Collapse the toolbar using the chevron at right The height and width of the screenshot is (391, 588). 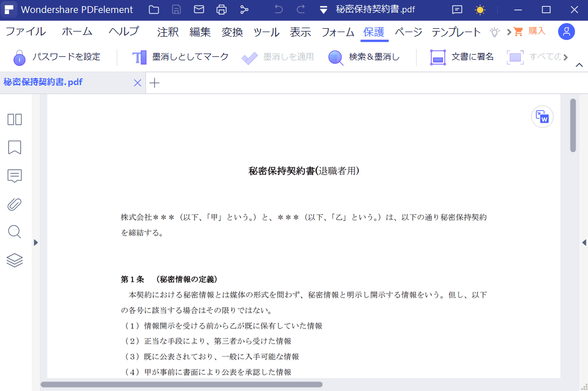579,64
